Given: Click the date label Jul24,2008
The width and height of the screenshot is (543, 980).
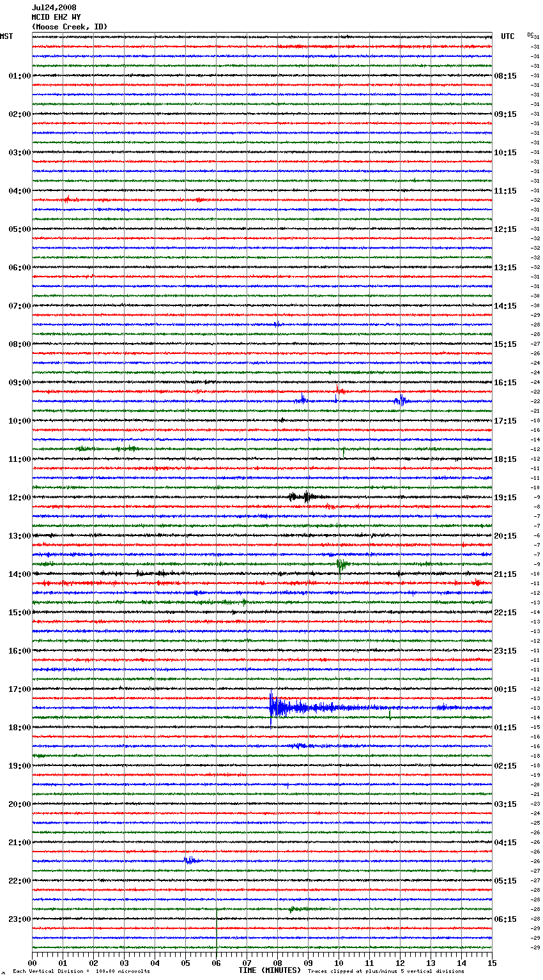Looking at the screenshot, I should pyautogui.click(x=54, y=8).
